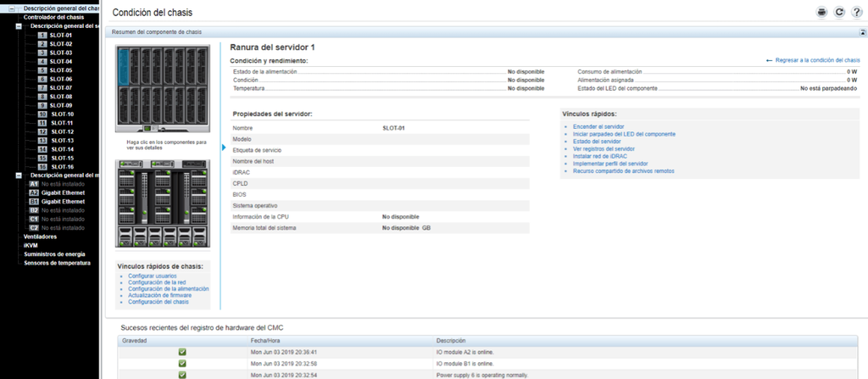
Task: Select the SLOT-05 numbered icon in the tree
Action: (x=43, y=70)
